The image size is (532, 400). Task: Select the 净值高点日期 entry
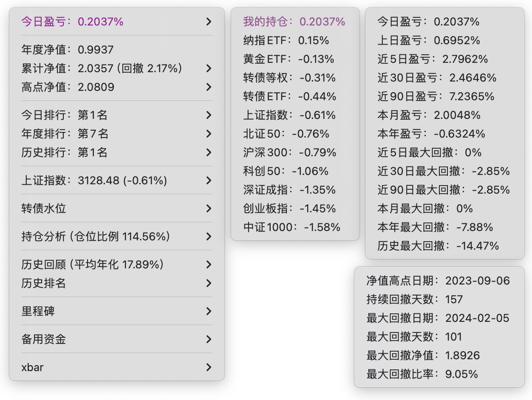pyautogui.click(x=438, y=281)
